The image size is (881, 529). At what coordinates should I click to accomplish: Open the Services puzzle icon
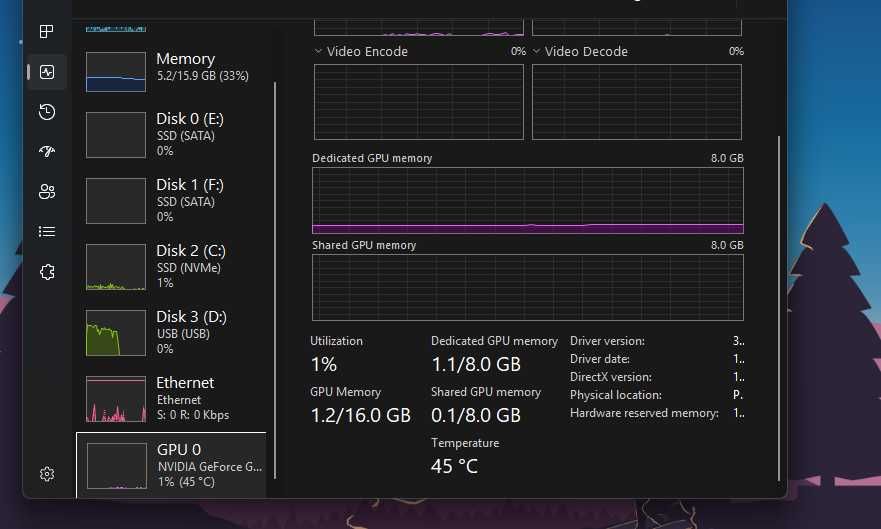46,272
